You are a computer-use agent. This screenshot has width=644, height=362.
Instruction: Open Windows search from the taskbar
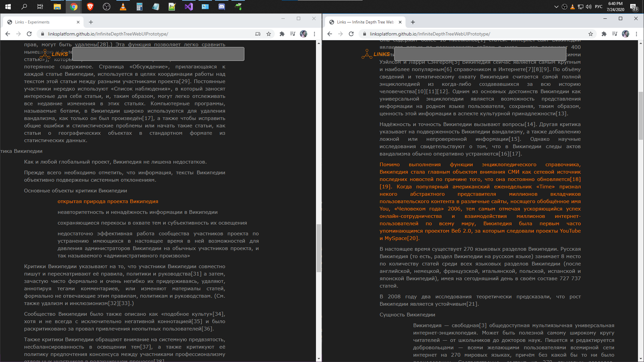point(24,6)
